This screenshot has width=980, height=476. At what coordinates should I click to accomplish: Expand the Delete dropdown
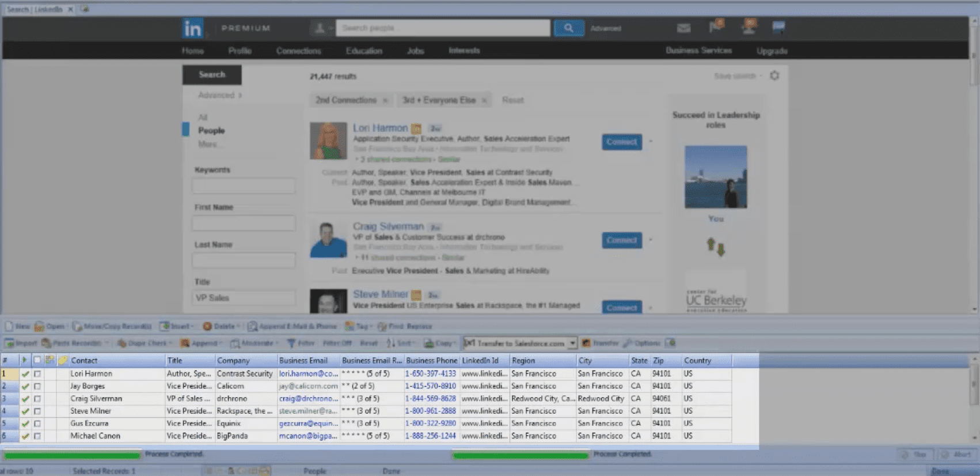[x=238, y=326]
